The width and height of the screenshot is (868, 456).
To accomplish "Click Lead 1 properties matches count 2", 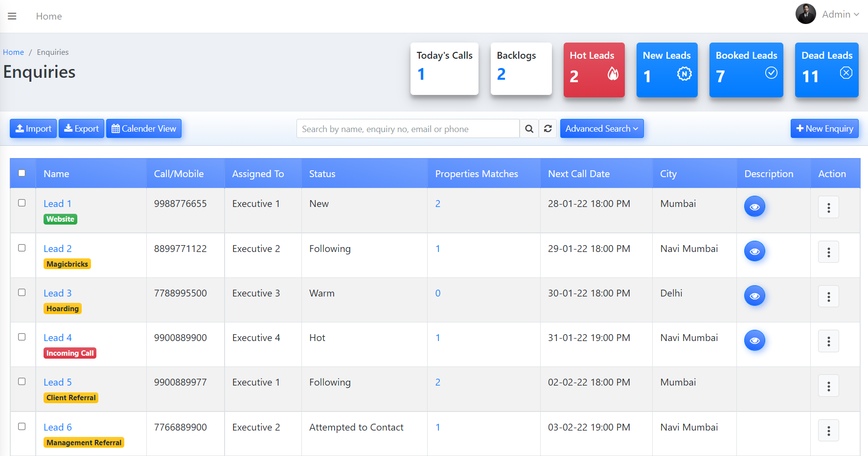I will click(438, 204).
